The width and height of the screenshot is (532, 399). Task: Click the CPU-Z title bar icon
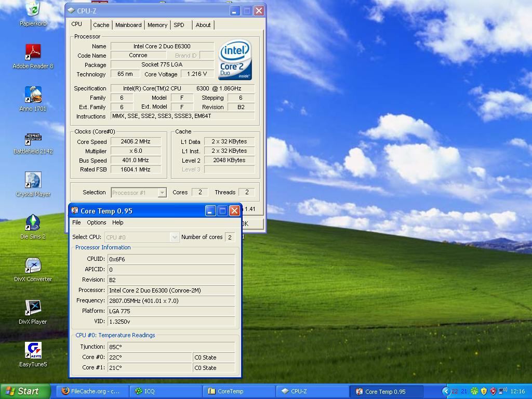coord(71,10)
